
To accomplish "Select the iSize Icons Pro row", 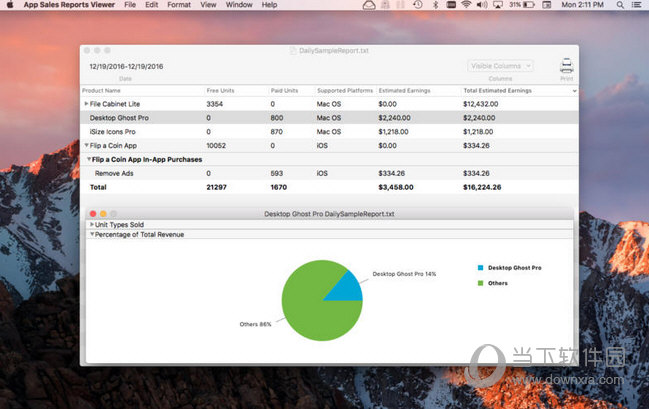I will [329, 132].
